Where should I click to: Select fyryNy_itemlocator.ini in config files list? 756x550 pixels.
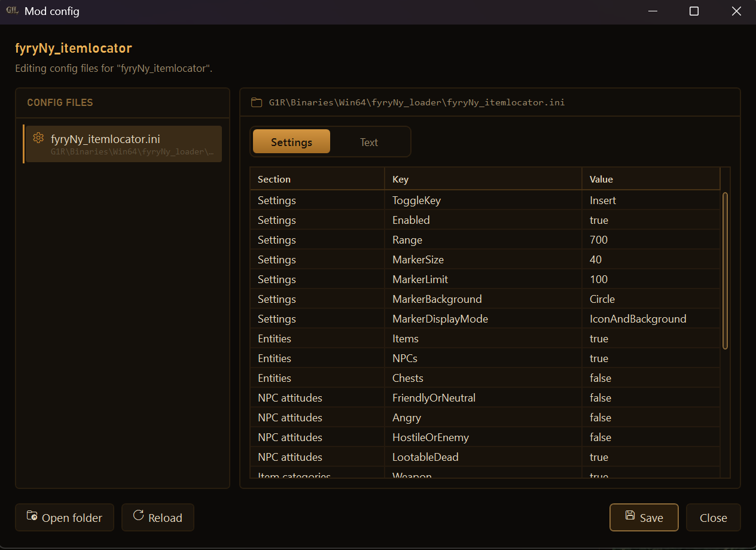(123, 144)
